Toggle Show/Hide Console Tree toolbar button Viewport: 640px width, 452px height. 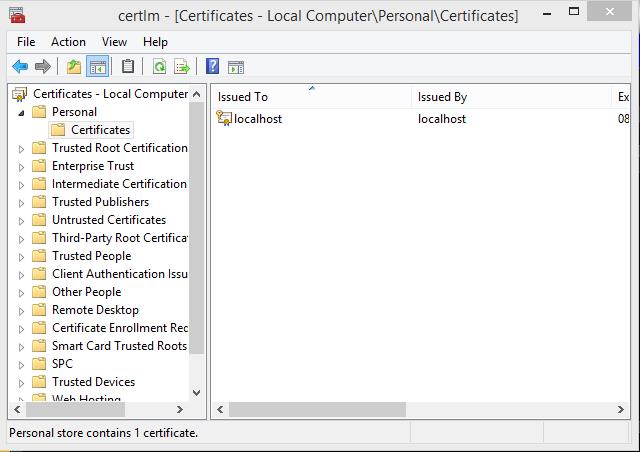(x=97, y=67)
